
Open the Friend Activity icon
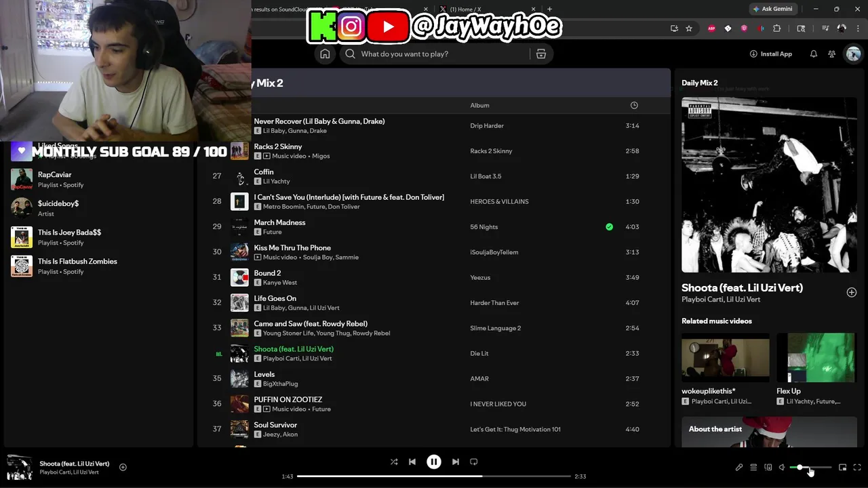832,54
